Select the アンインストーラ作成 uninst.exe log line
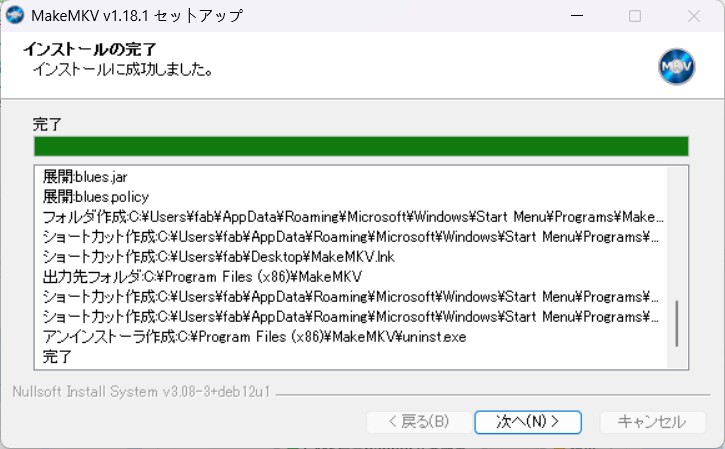 point(254,337)
